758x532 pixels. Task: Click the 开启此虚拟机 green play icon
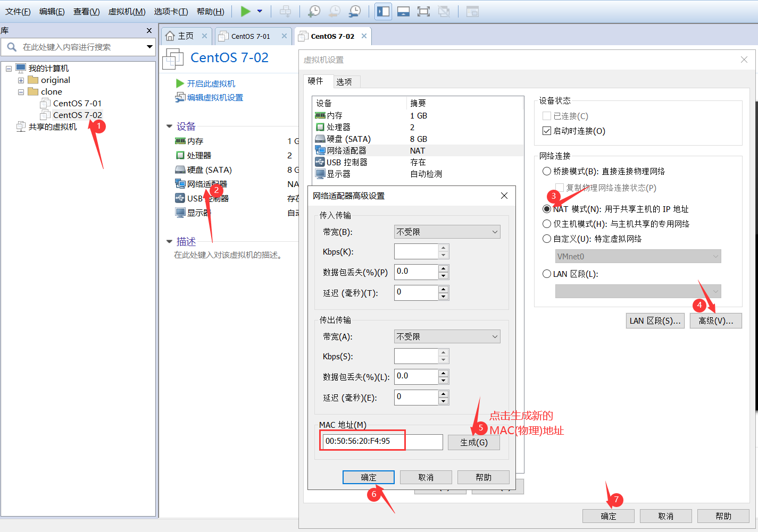coord(180,83)
